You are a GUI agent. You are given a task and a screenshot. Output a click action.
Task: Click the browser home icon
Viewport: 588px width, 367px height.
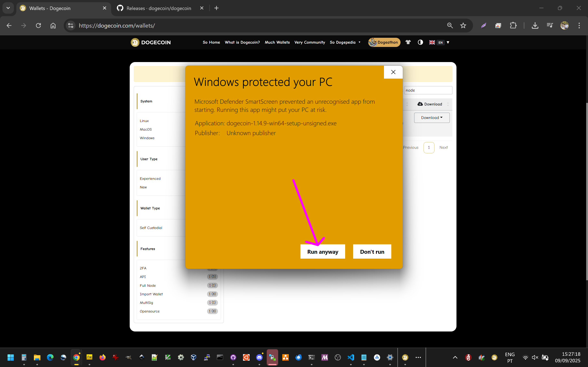(53, 26)
